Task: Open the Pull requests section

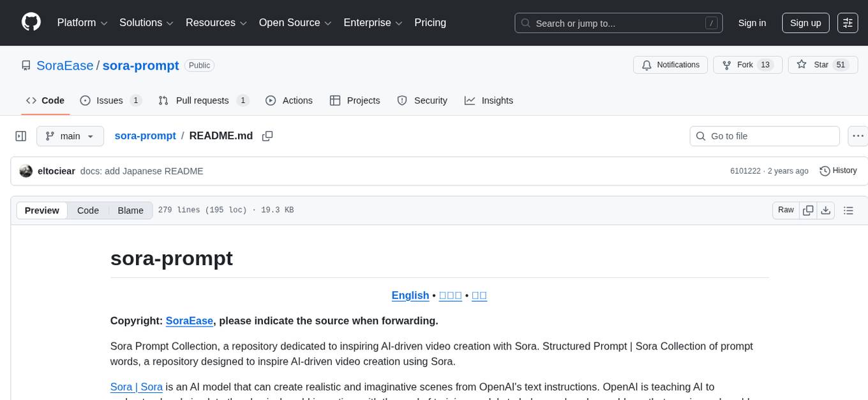Action: click(x=202, y=100)
